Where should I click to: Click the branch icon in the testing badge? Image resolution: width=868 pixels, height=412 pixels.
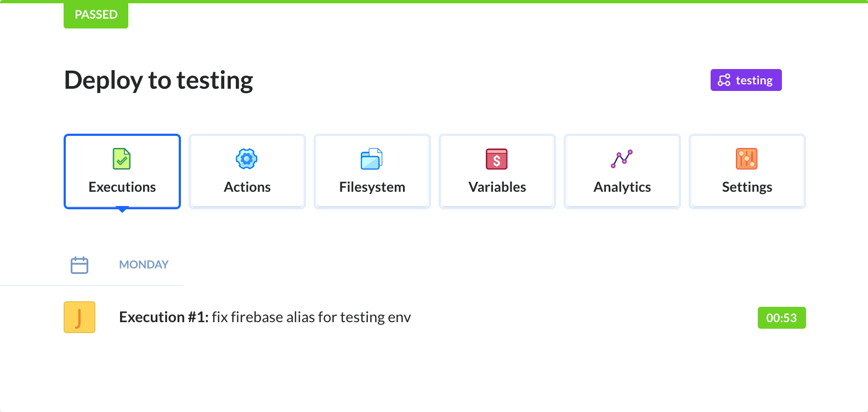[724, 81]
